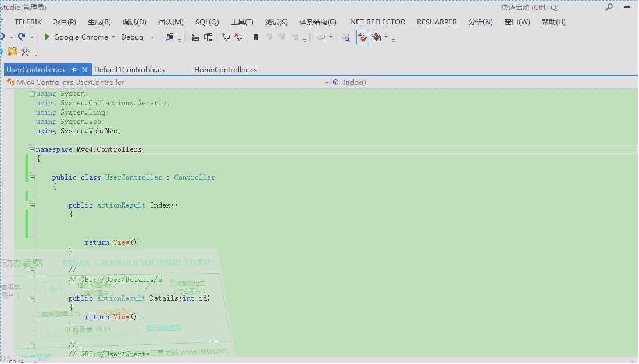The width and height of the screenshot is (639, 364).
Task: Open the 生成(B) menu
Action: pos(99,22)
